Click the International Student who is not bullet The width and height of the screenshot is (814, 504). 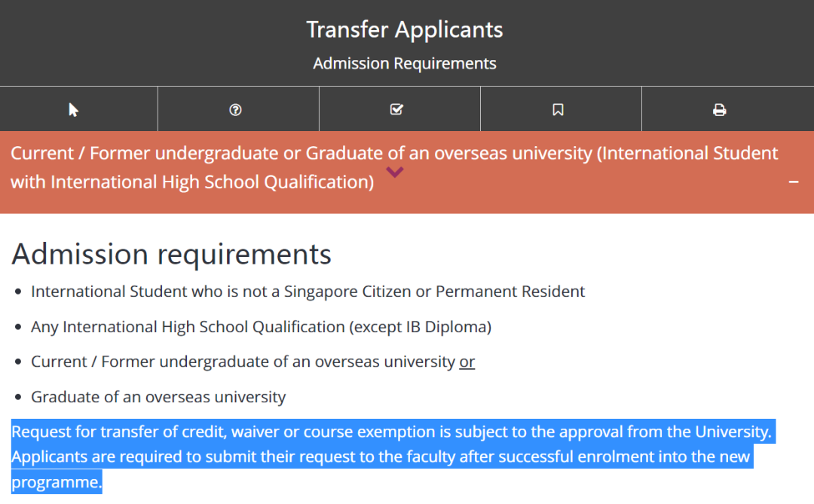[308, 292]
